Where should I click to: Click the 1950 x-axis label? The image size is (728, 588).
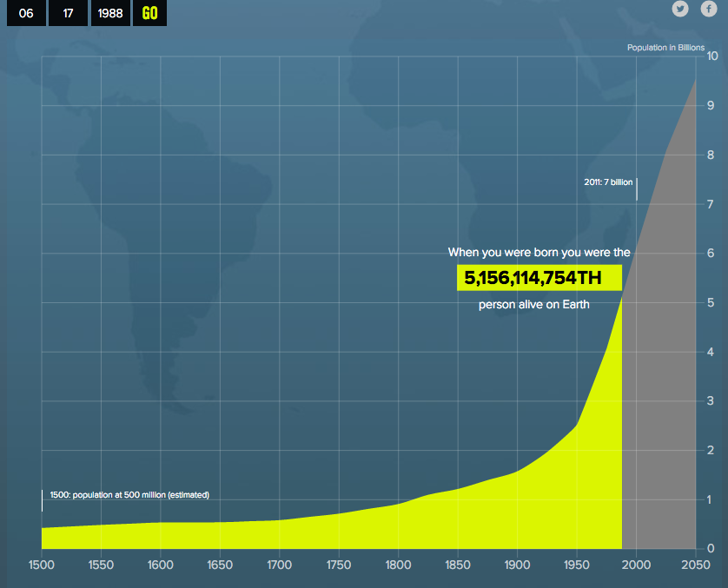coord(577,565)
